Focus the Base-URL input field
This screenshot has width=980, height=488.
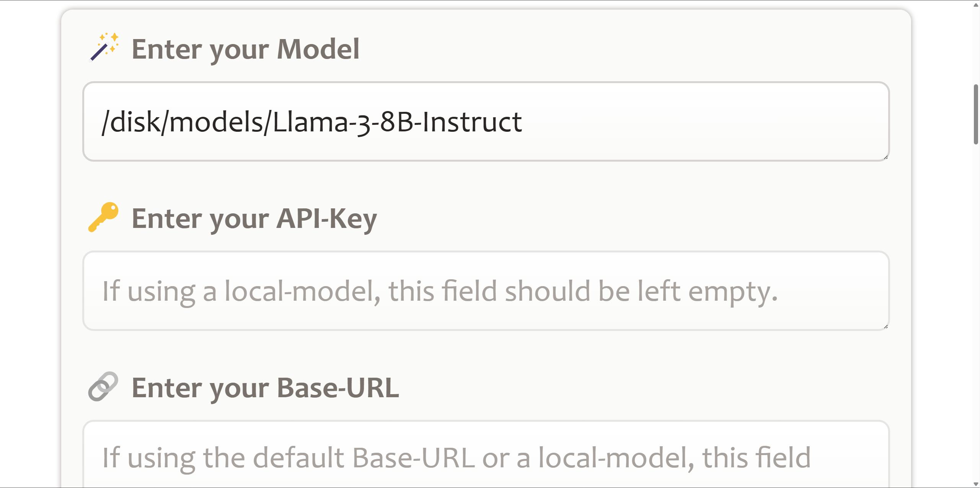(x=486, y=454)
